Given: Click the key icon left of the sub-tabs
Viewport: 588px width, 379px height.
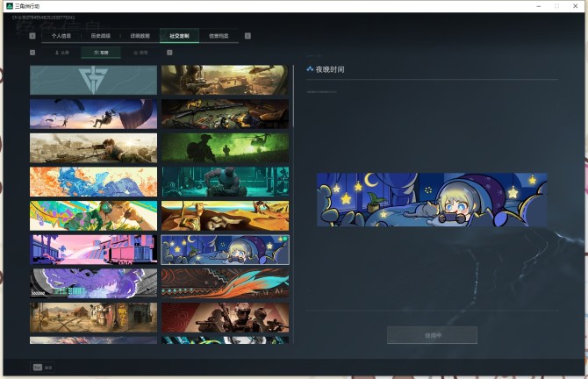Looking at the screenshot, I should tap(32, 53).
